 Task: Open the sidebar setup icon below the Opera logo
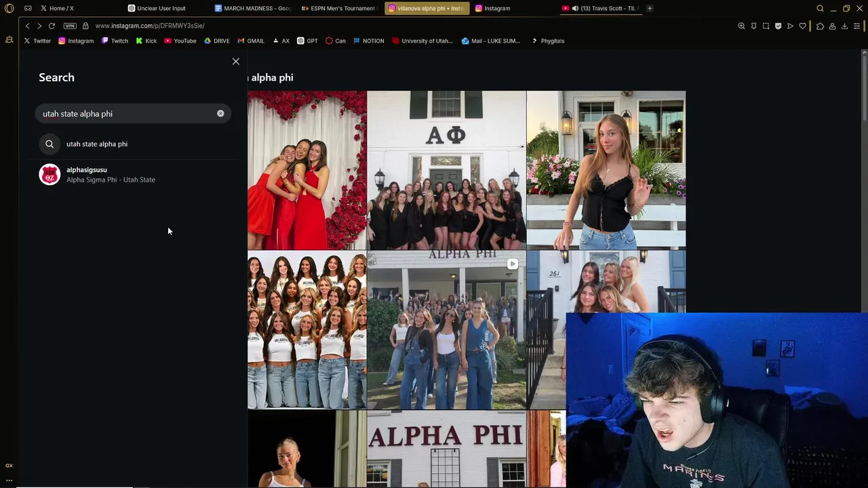9,40
